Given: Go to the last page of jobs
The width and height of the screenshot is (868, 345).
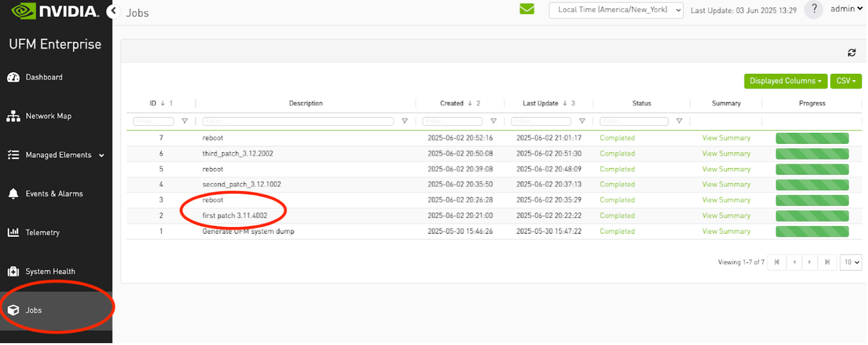Looking at the screenshot, I should [826, 262].
